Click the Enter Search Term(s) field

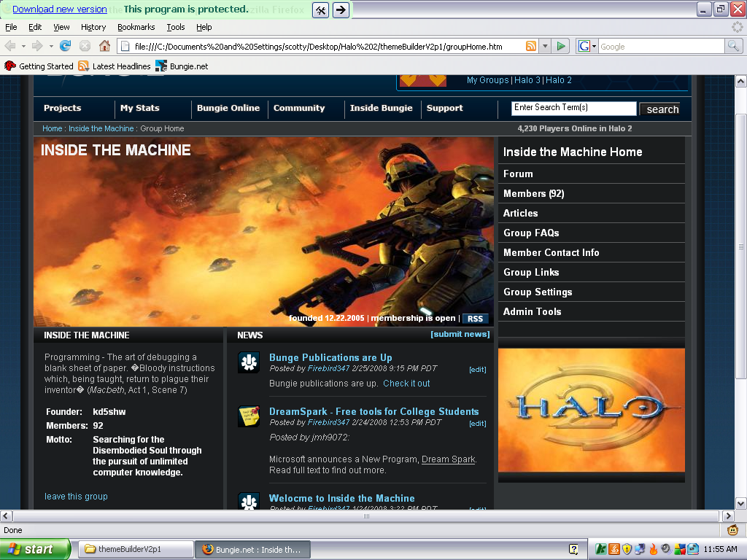click(573, 108)
